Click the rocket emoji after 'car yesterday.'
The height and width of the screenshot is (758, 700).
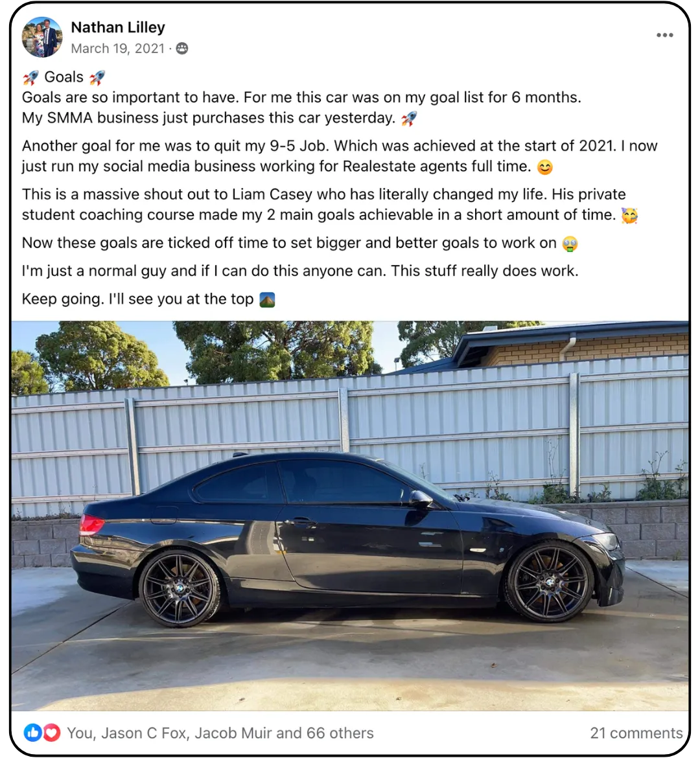click(x=409, y=119)
